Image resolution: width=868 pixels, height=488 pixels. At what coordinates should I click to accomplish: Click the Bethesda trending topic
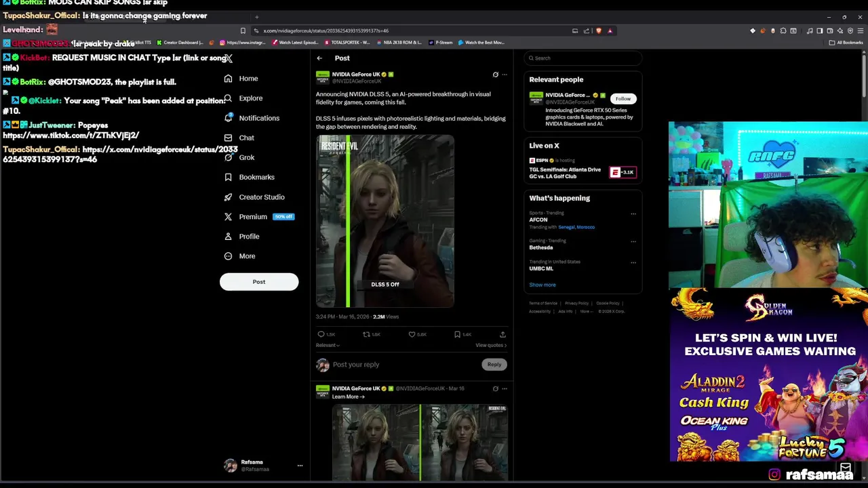541,247
